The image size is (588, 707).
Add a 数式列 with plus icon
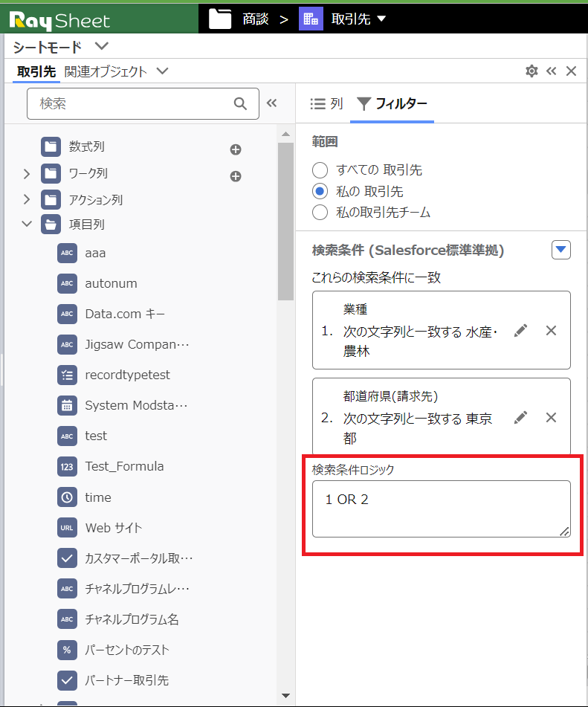click(236, 149)
